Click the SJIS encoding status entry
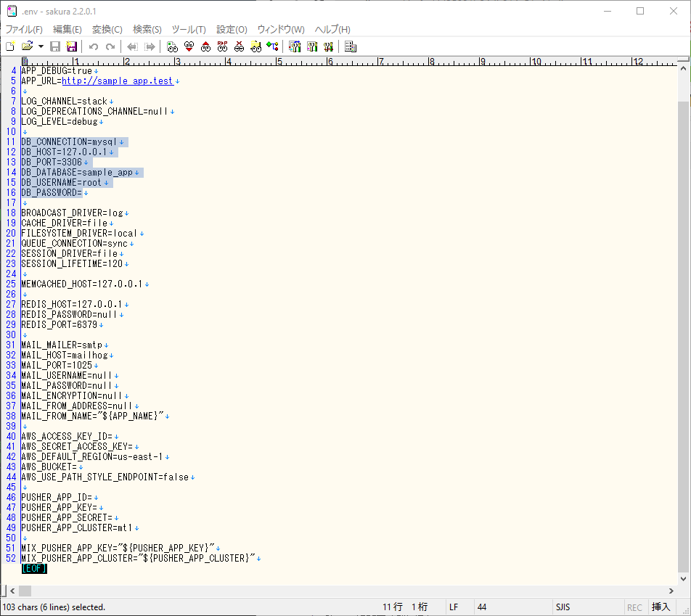Viewport: 691px width, 616px height. [x=563, y=607]
